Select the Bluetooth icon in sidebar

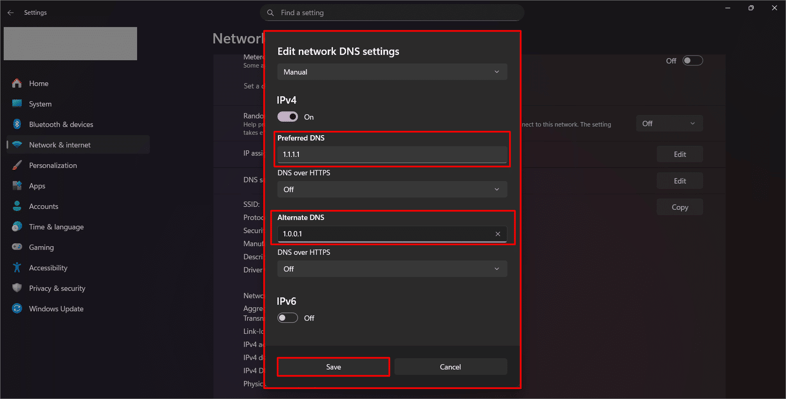pyautogui.click(x=17, y=124)
